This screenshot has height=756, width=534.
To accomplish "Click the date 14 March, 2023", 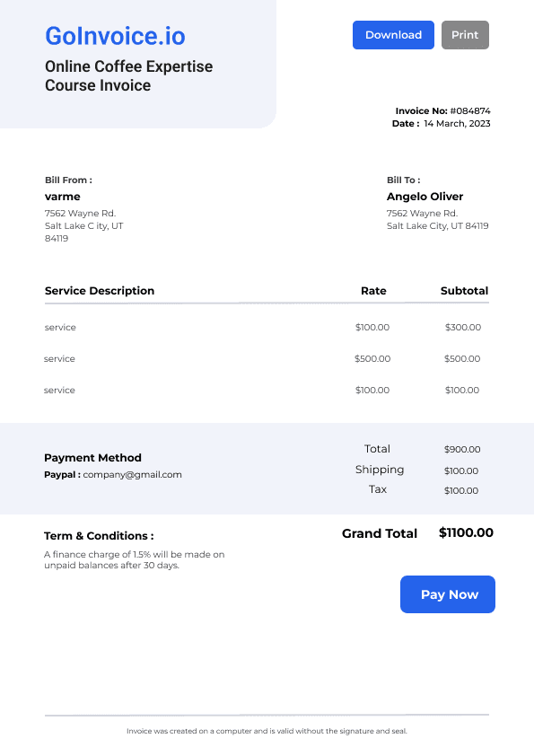I will [x=457, y=123].
